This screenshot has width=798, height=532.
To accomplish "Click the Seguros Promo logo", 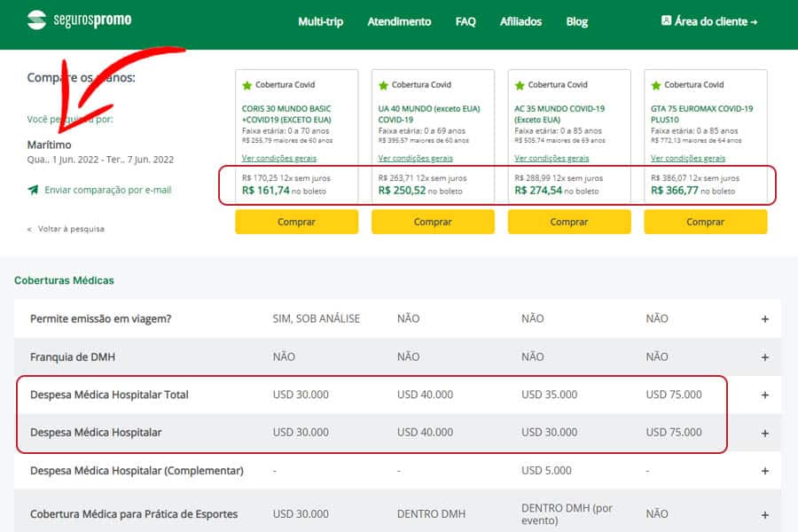I will [x=80, y=20].
